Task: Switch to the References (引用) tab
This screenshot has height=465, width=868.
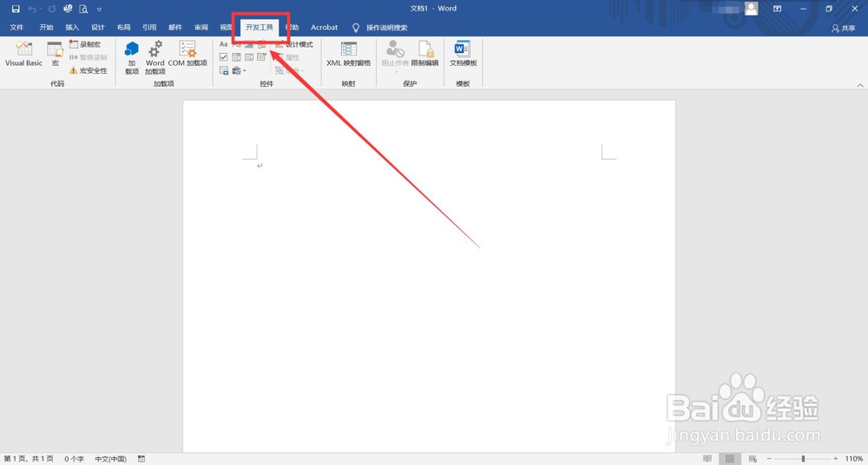Action: tap(149, 27)
